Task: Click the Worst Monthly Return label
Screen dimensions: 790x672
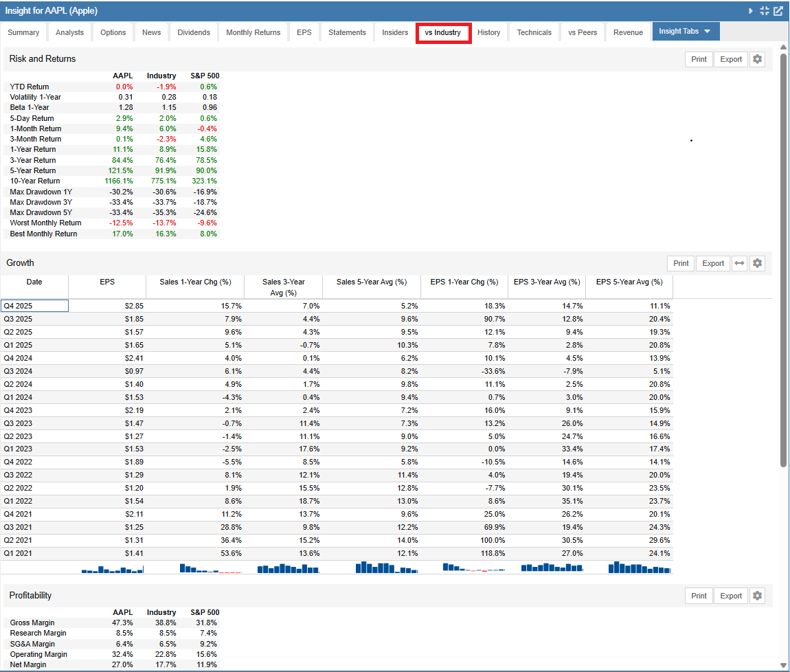Action: 45,223
